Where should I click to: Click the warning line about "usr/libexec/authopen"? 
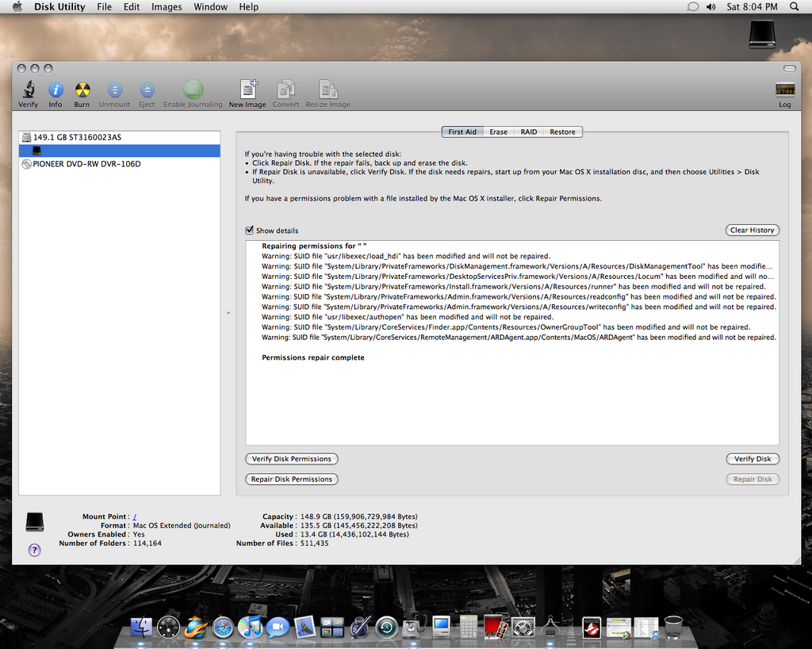tap(407, 317)
